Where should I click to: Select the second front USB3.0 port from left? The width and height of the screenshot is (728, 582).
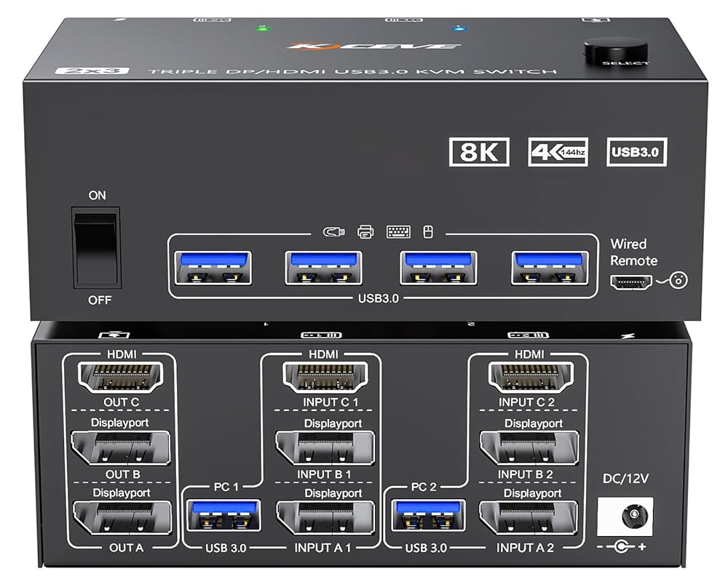click(x=324, y=268)
